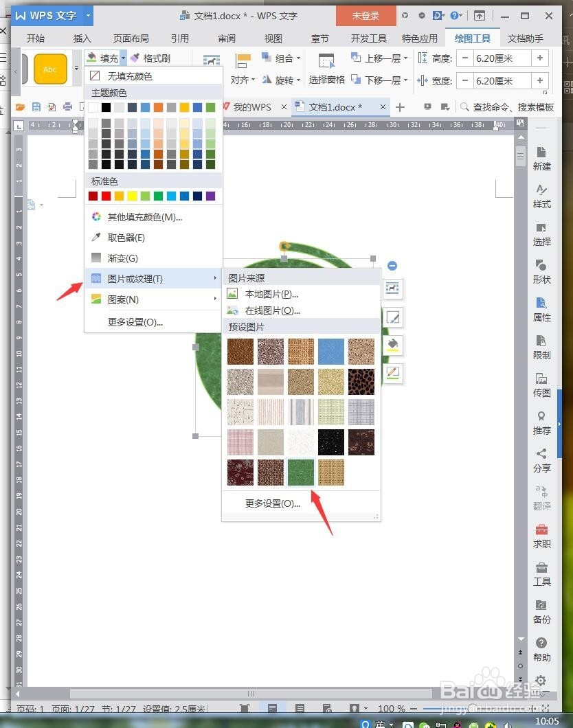Click the 高度 height input field
Viewport: 573px width, 728px height.
[x=502, y=58]
